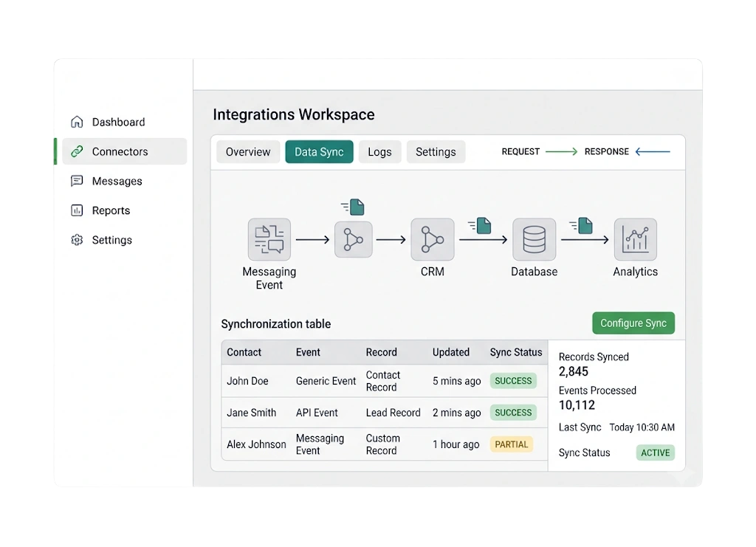
Task: Click the ACTIVE sync status badge
Action: (x=656, y=453)
